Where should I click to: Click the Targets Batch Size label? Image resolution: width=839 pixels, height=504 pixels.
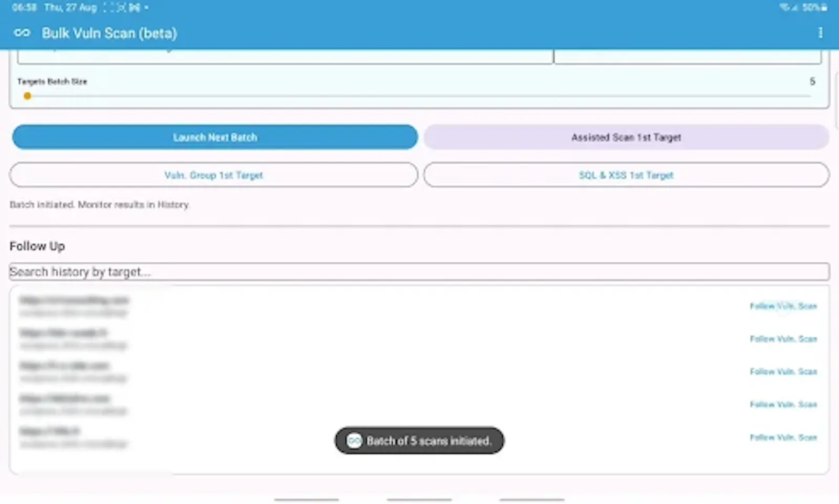[x=52, y=81]
